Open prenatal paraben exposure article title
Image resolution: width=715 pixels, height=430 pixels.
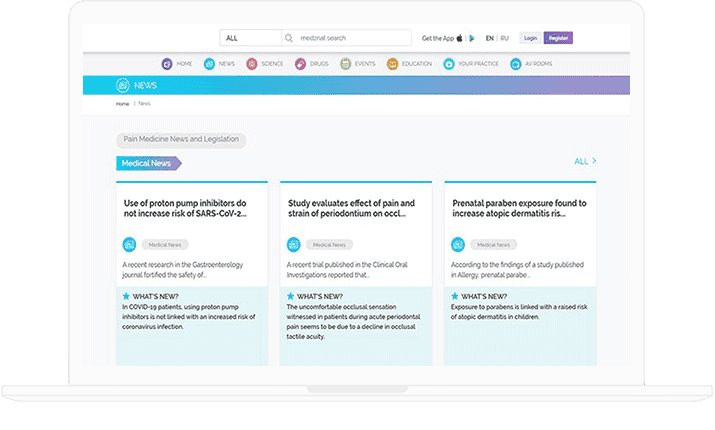(519, 208)
